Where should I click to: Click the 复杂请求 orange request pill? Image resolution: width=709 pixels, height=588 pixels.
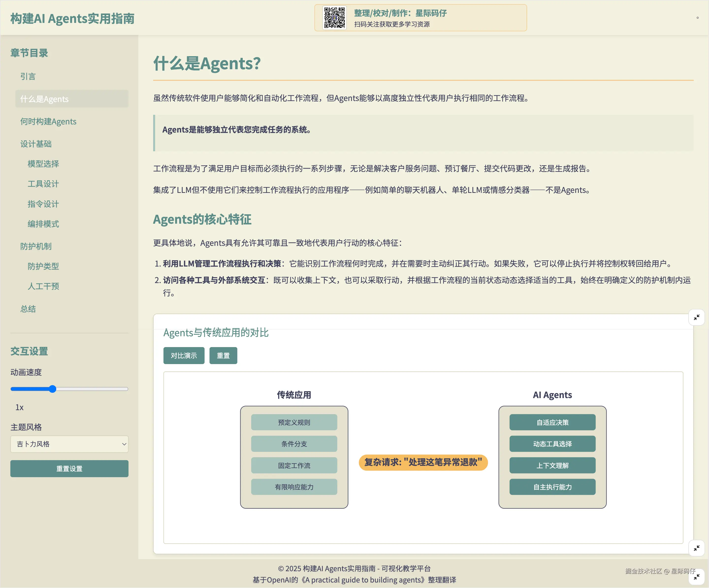click(423, 462)
